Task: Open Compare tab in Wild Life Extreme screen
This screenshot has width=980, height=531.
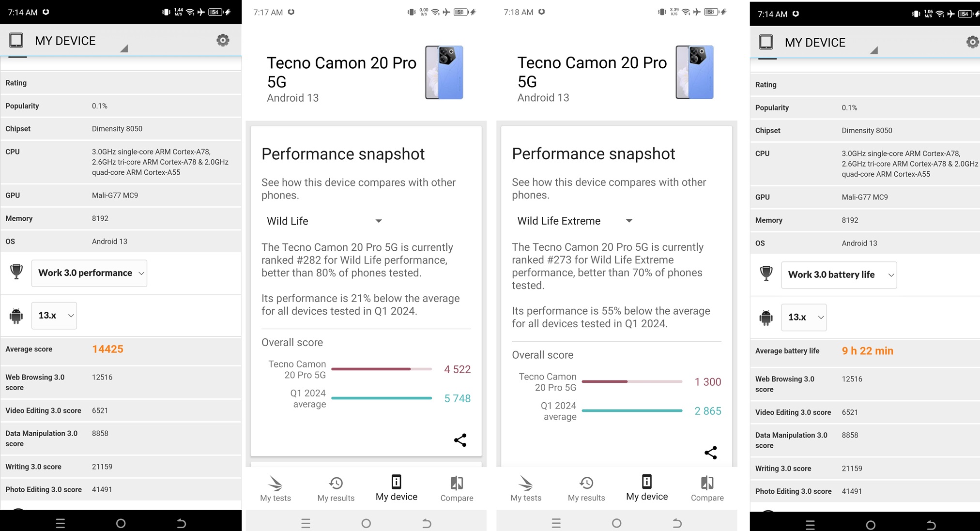Action: click(x=707, y=488)
